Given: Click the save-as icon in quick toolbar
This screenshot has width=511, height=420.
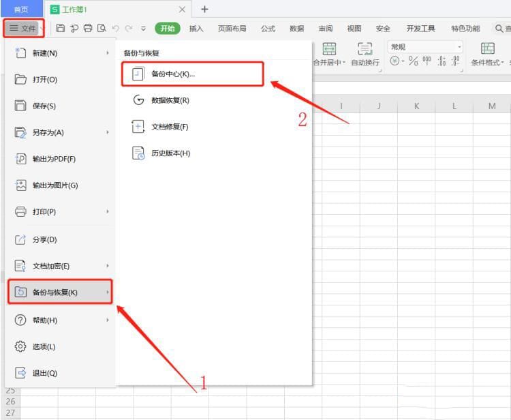Looking at the screenshot, I should coord(74,29).
